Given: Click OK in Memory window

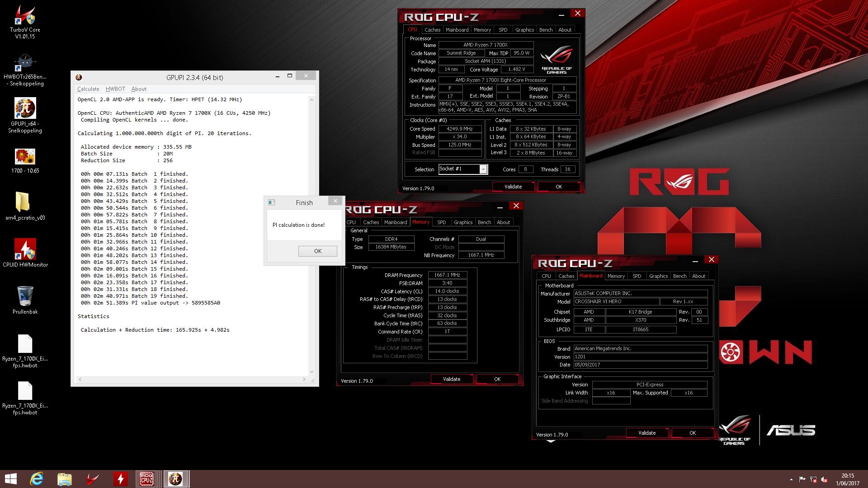Looking at the screenshot, I should click(497, 379).
